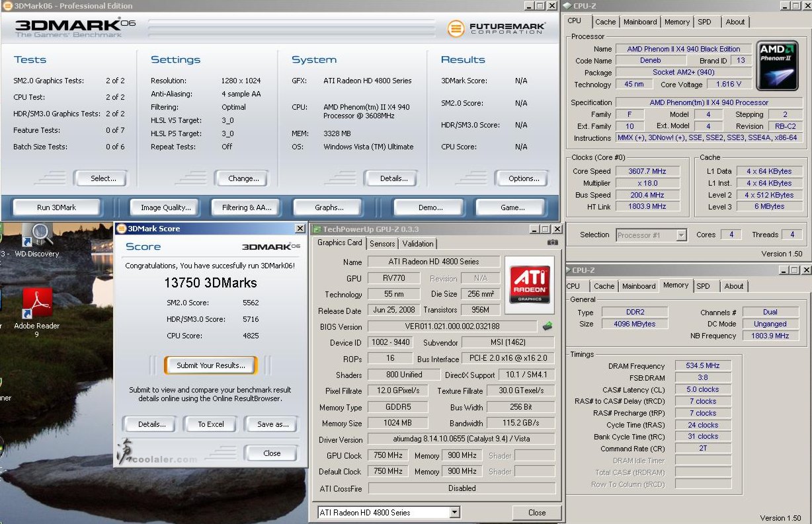This screenshot has height=524, width=812.
Task: Switch to Validation tab in GPU-Z
Action: (418, 243)
